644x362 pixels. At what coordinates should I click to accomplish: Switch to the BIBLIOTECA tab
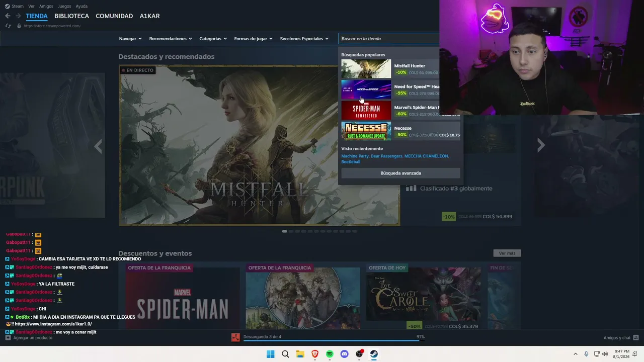click(71, 16)
